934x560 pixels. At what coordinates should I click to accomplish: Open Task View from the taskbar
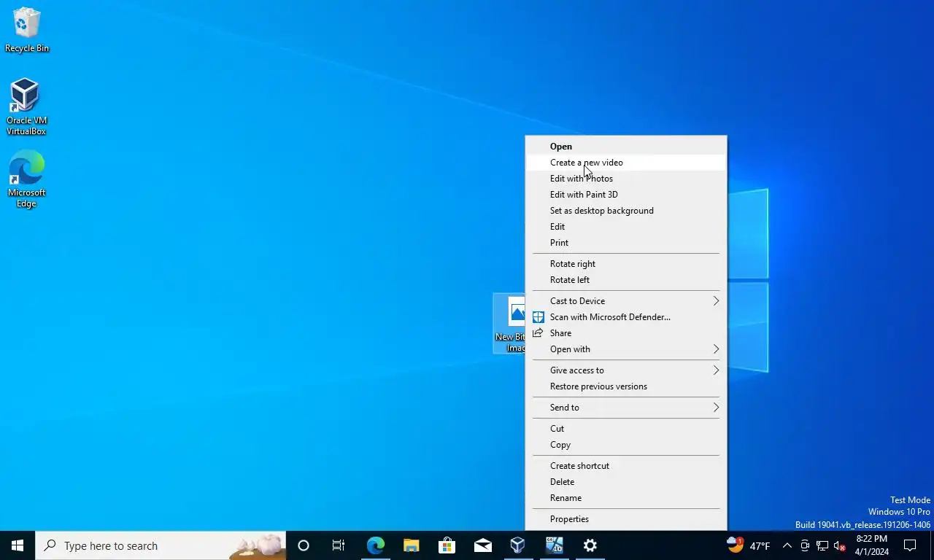point(339,545)
